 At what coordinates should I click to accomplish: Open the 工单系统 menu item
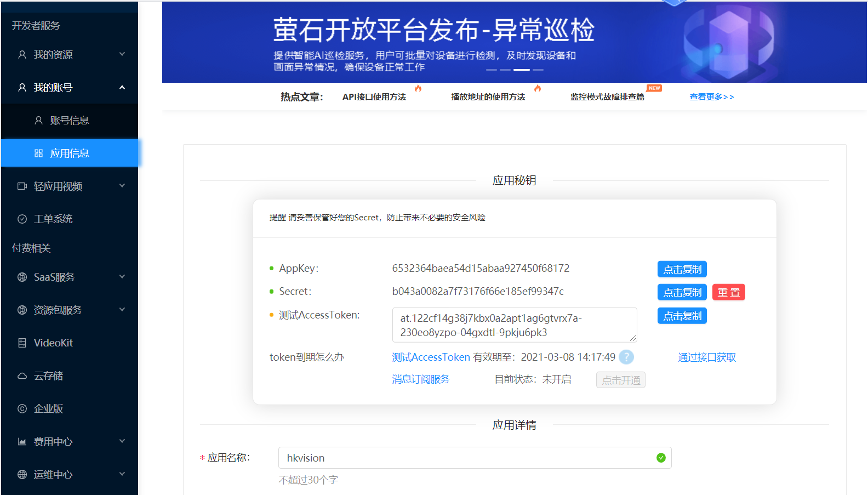click(70, 219)
